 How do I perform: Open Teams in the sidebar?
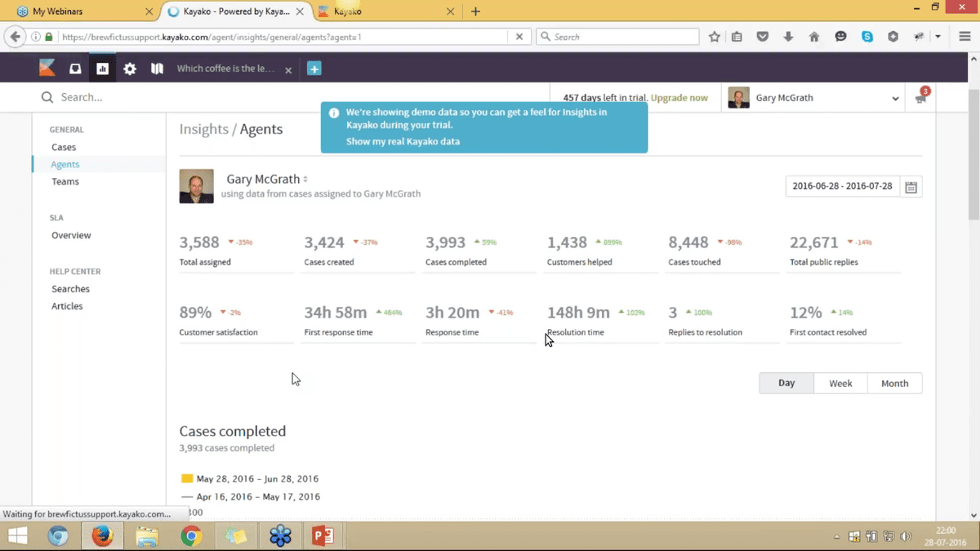[65, 182]
